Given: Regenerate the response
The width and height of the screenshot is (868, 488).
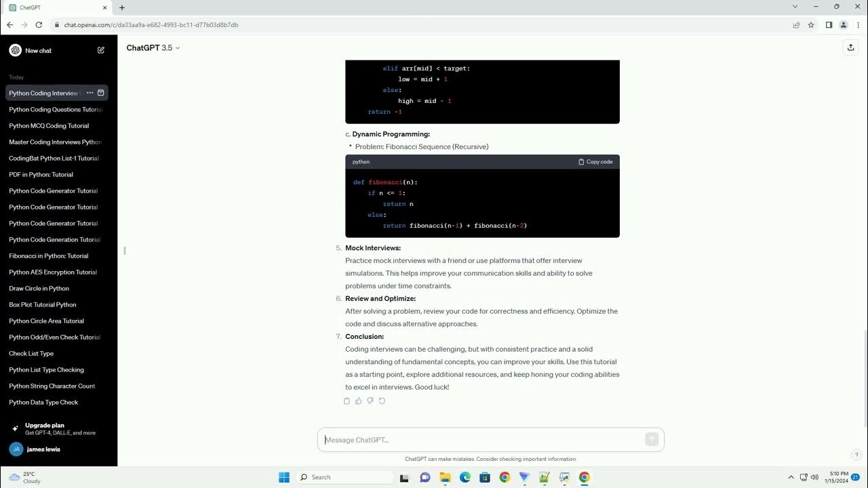Looking at the screenshot, I should coord(382,401).
